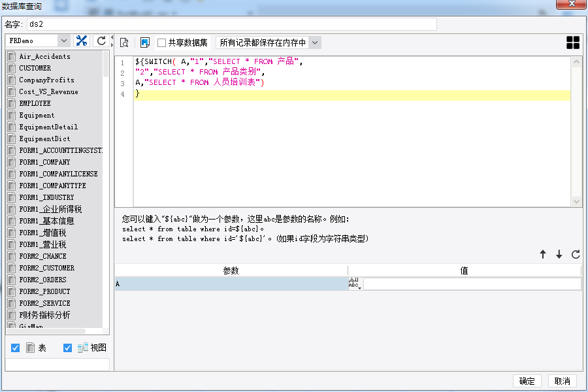Refresh the table list next to FRDemo
This screenshot has width=588, height=392.
(101, 41)
